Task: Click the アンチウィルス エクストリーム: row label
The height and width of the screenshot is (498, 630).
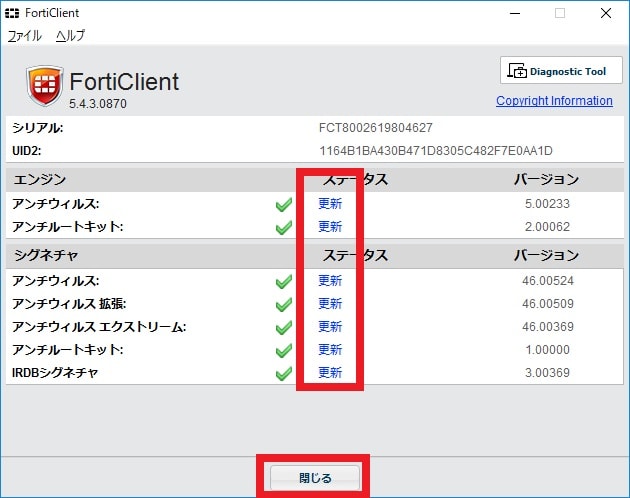Action: [99, 327]
